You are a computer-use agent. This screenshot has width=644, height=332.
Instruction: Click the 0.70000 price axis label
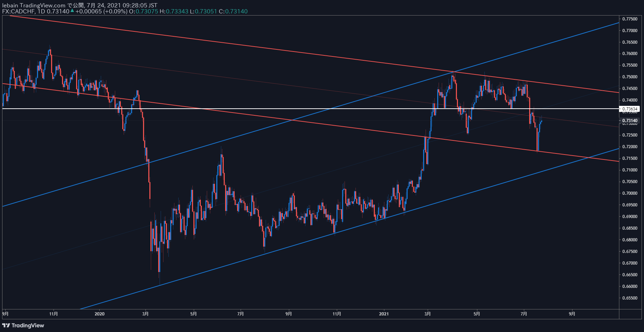coord(630,193)
